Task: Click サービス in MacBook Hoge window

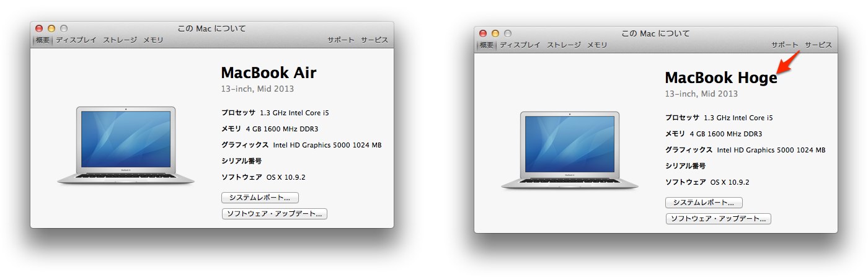Action: click(x=818, y=45)
